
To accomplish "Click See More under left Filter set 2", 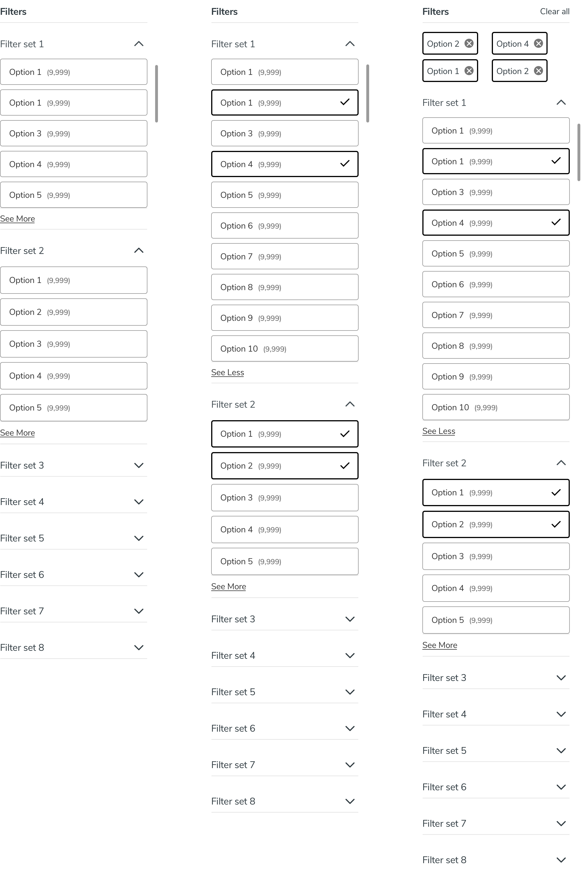I will click(18, 433).
